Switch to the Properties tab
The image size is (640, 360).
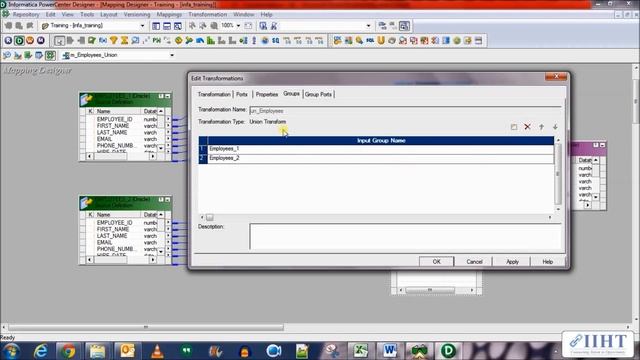(x=267, y=94)
